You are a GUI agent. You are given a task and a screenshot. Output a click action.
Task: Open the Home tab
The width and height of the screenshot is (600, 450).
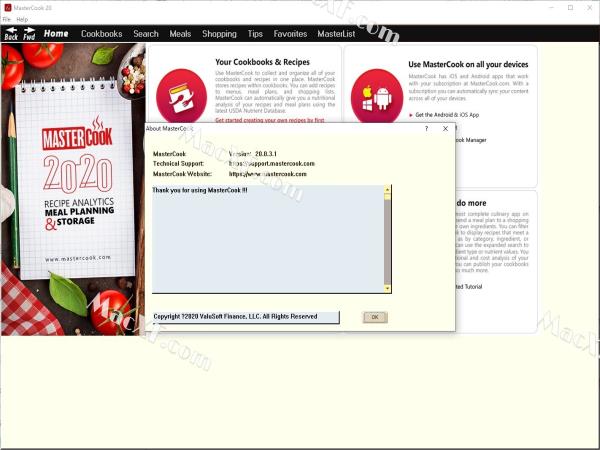[x=56, y=34]
